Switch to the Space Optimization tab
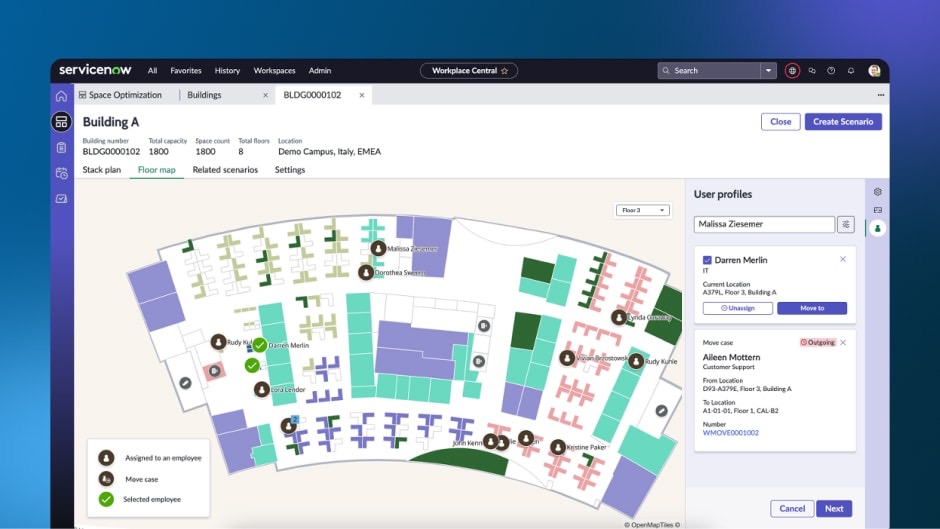The height and width of the screenshot is (529, 940). [120, 95]
